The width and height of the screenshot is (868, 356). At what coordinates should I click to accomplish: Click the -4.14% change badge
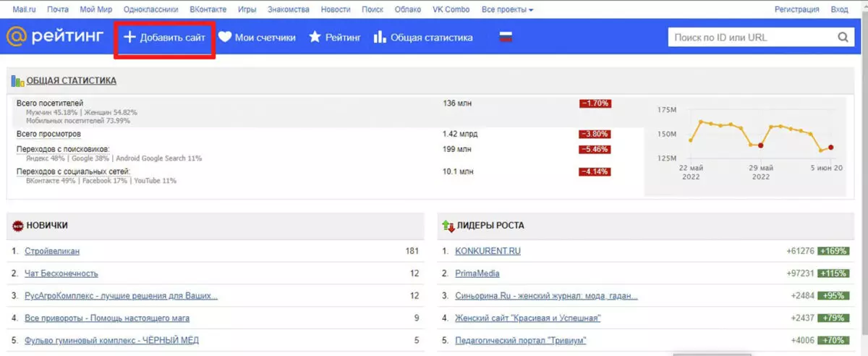(x=595, y=171)
